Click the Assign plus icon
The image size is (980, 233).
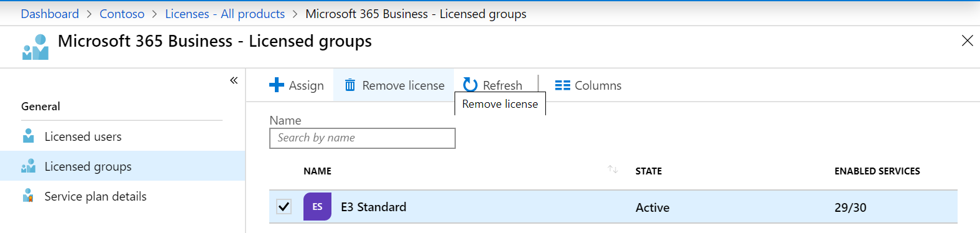tap(277, 85)
